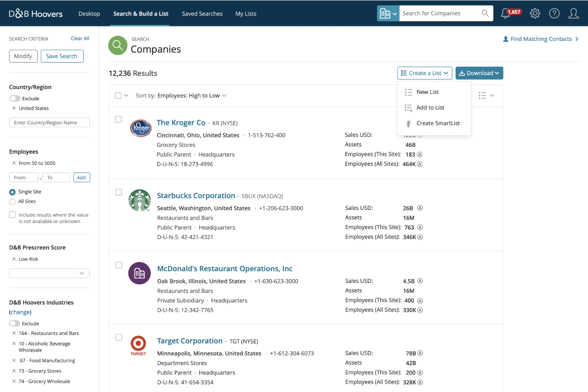The image size is (588, 392).
Task: Open list view options dropdown
Action: tap(486, 95)
